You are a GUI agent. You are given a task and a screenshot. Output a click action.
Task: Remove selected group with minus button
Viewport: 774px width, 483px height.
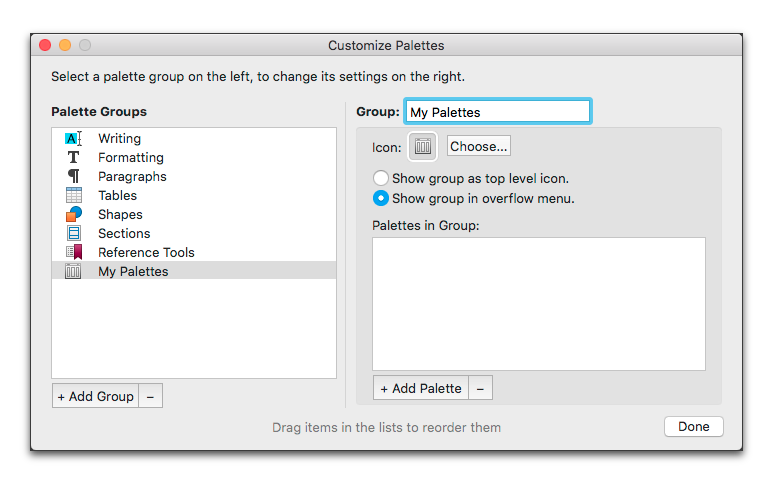150,396
